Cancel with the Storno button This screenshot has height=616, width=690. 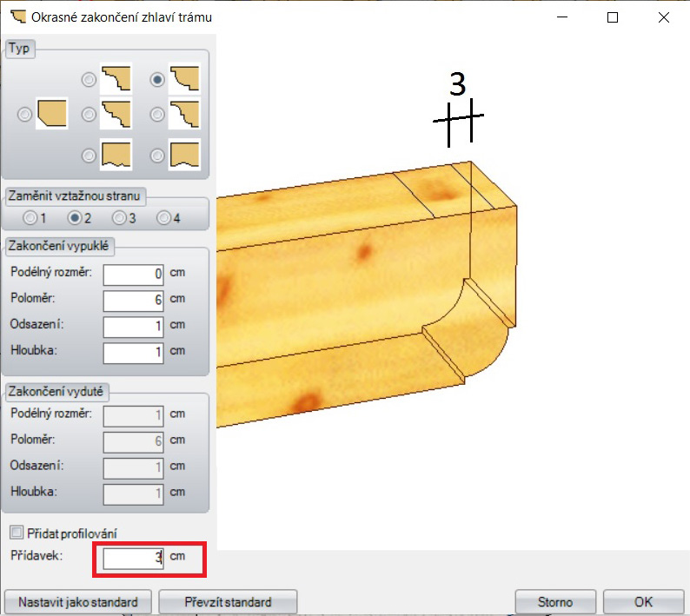point(555,601)
